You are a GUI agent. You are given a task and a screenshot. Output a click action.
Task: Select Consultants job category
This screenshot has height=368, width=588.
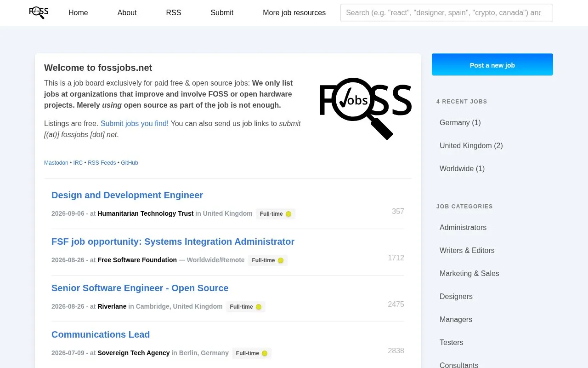pos(459,365)
